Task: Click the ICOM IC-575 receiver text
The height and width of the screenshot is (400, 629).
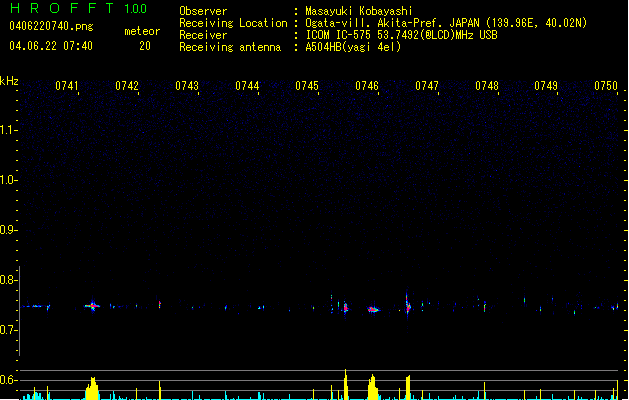Action: coord(402,35)
